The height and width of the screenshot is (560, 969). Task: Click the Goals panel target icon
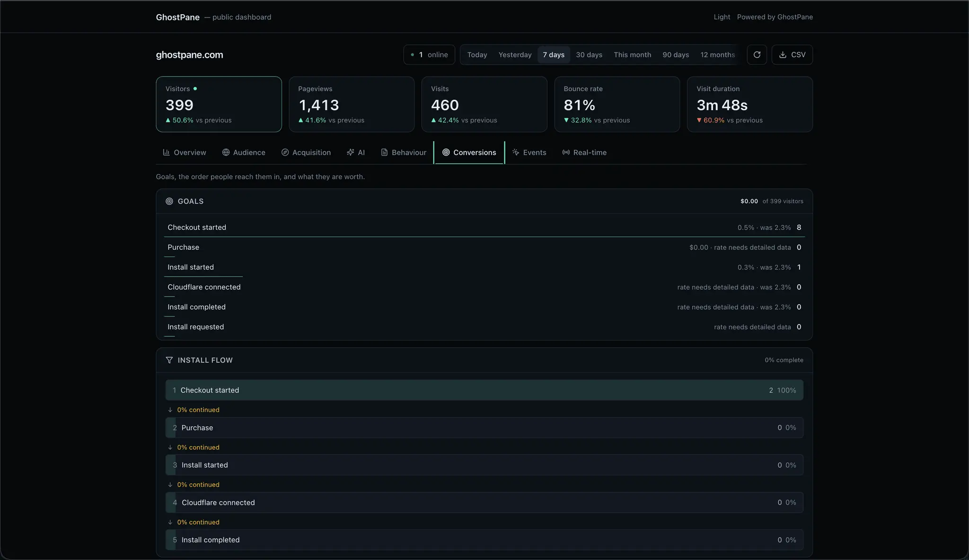coord(169,201)
